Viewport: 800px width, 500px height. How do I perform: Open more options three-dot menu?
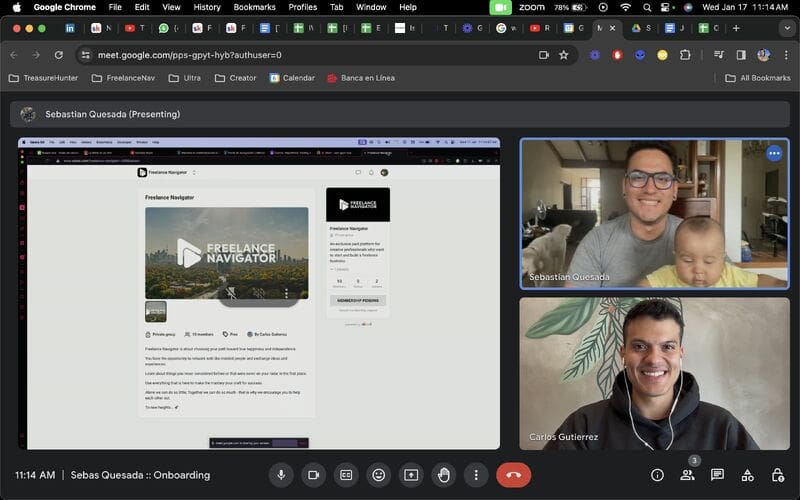[x=476, y=475]
